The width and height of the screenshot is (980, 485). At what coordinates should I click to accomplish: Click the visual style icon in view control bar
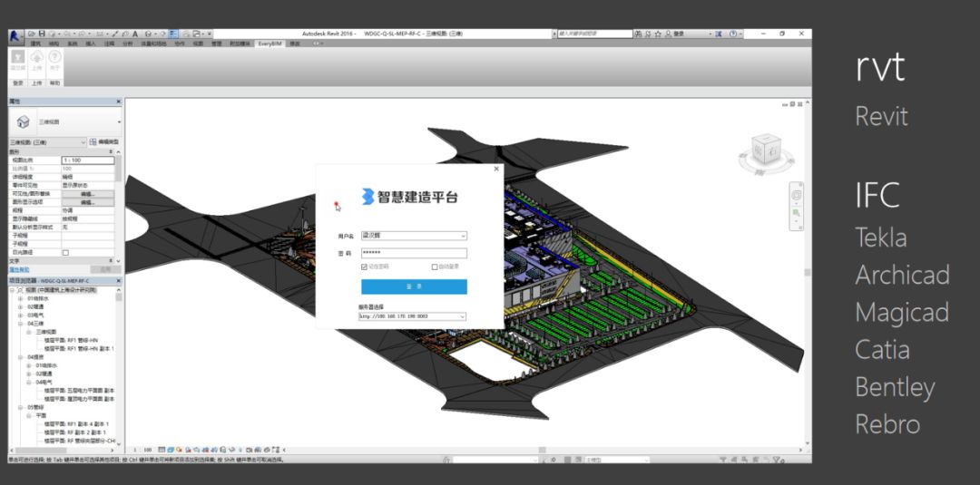[x=171, y=450]
